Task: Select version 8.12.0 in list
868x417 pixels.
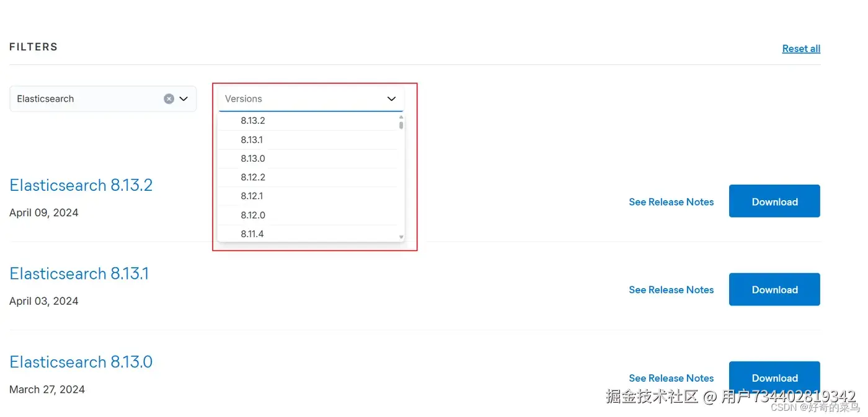Action: (x=308, y=215)
